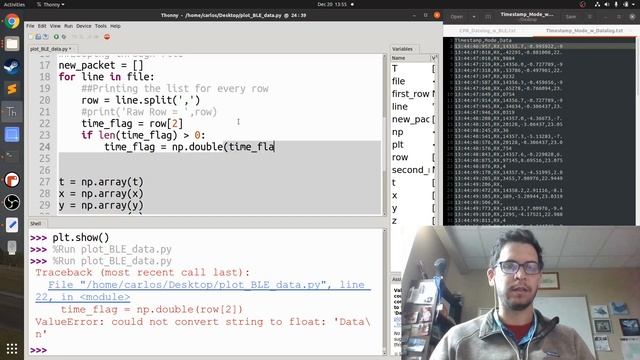The image size is (640, 360).
Task: Click the network icon in top bar
Action: pos(597,4)
